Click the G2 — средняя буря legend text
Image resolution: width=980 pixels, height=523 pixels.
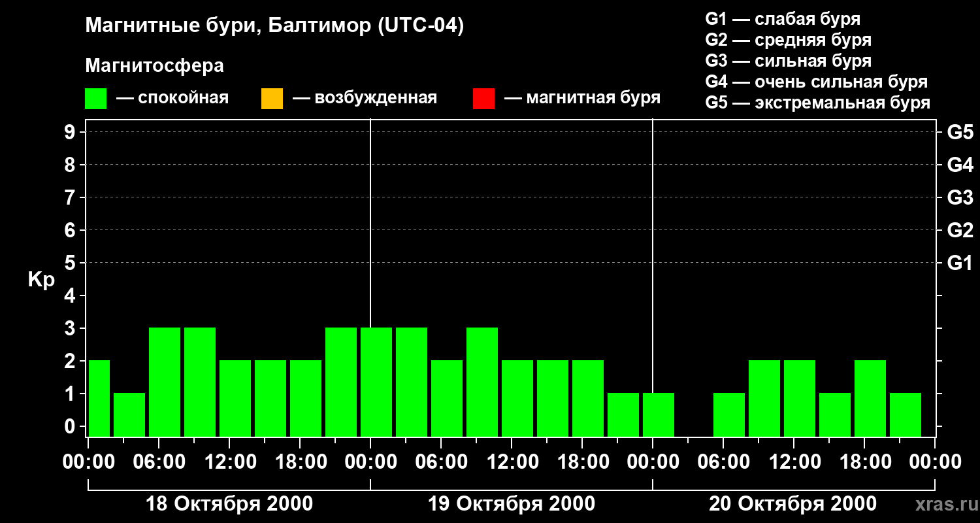pyautogui.click(x=789, y=40)
